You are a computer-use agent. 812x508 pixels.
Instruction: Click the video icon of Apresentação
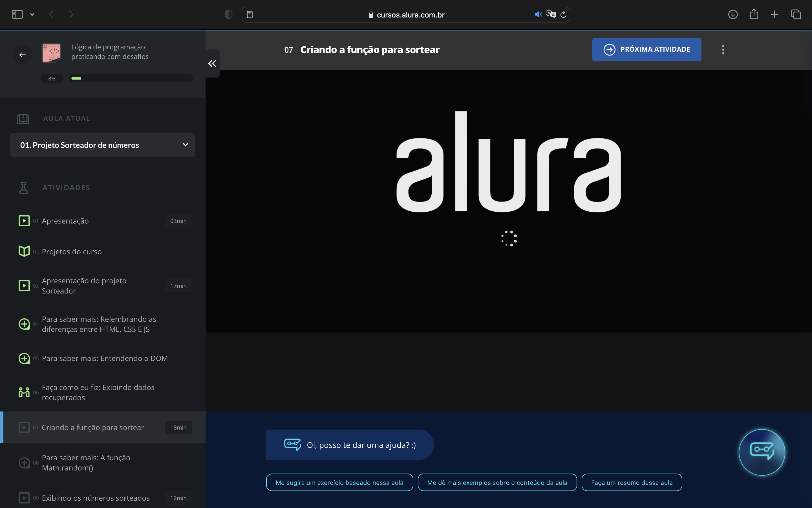tap(24, 221)
